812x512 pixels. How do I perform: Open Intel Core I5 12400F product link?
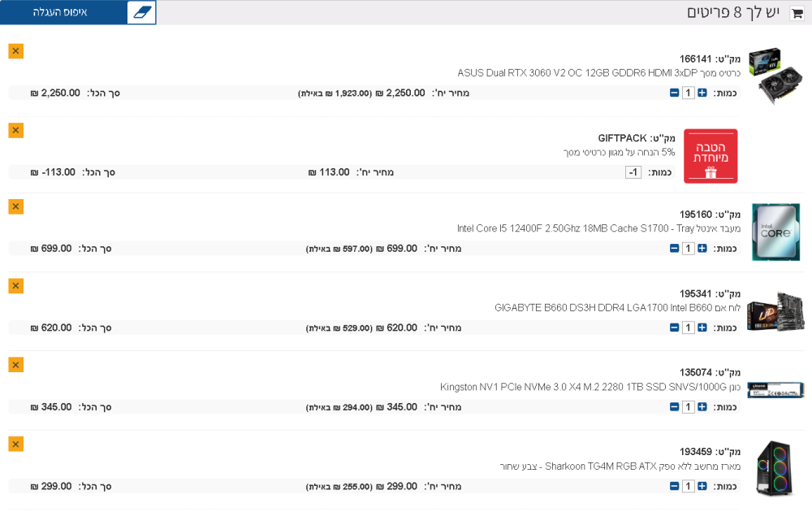point(598,228)
